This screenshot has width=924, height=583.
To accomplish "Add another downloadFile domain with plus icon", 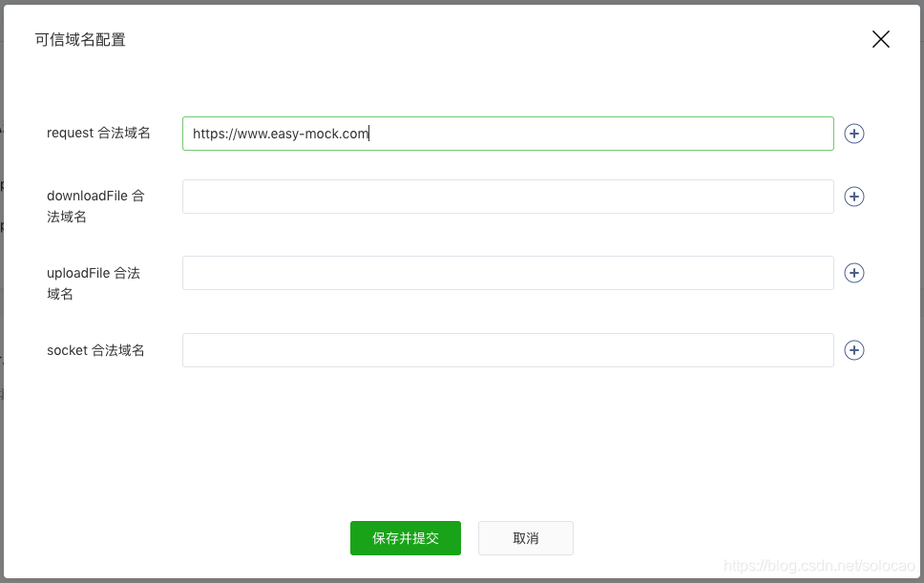I will pyautogui.click(x=854, y=197).
